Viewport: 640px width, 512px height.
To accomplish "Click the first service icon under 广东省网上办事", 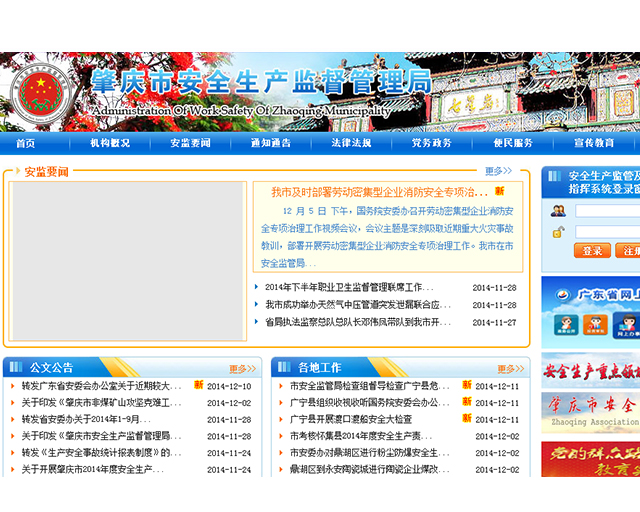I will [x=566, y=325].
